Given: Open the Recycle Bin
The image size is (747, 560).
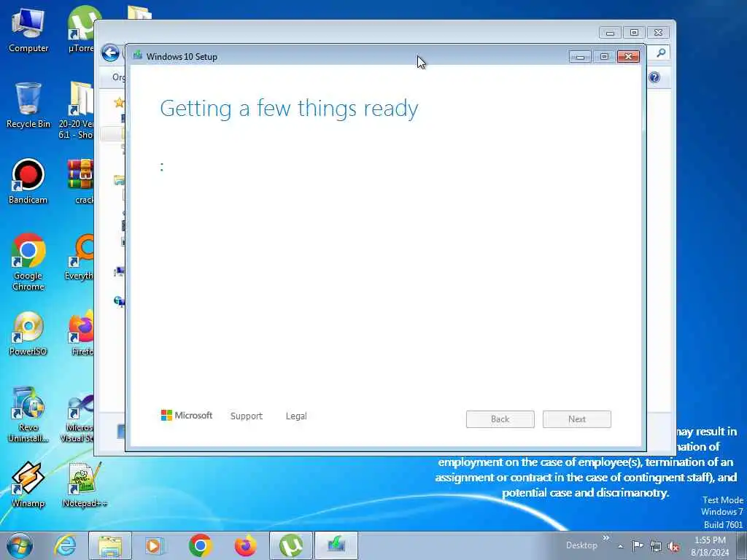Looking at the screenshot, I should pos(28,105).
